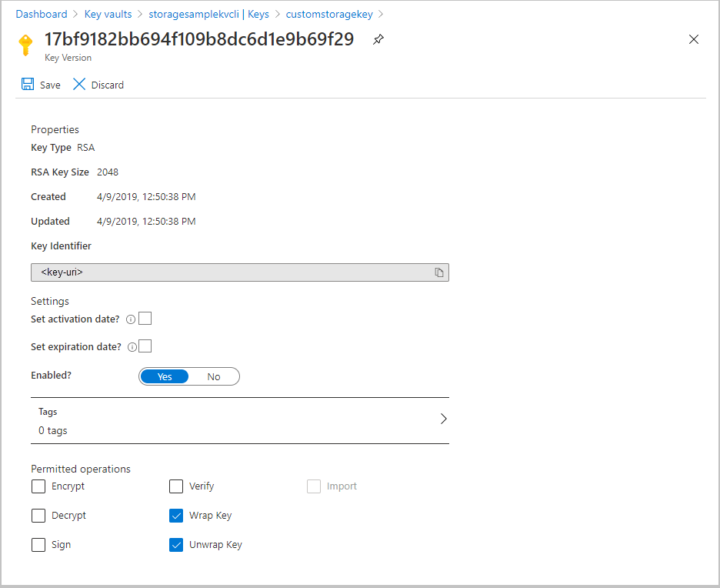Set the Enabled toggle to No
This screenshot has width=720, height=588.
[x=214, y=376]
